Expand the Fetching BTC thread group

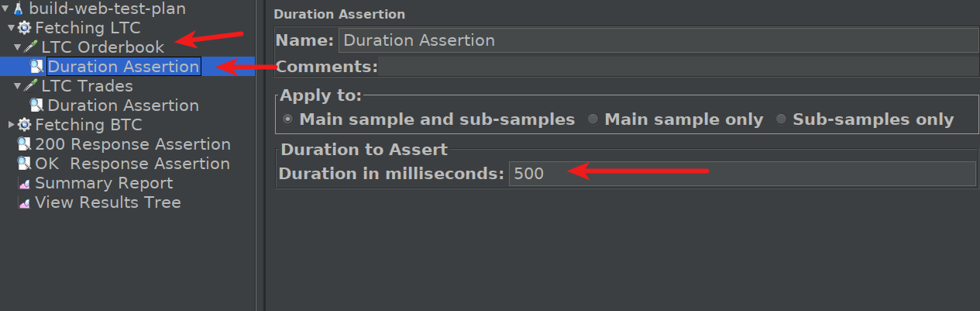click(11, 125)
